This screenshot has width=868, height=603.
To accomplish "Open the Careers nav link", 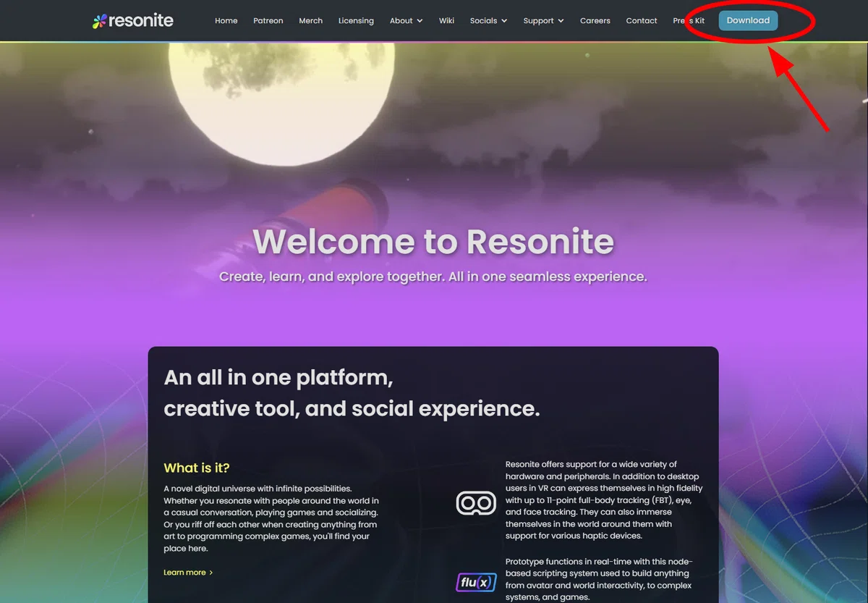I will tap(595, 21).
